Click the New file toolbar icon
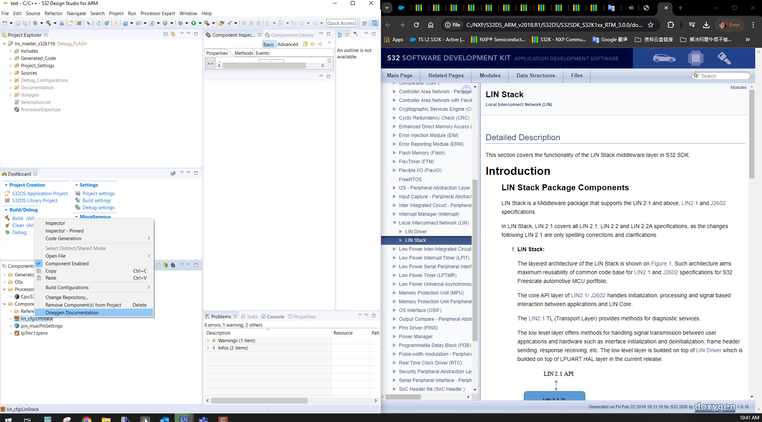 coord(4,23)
